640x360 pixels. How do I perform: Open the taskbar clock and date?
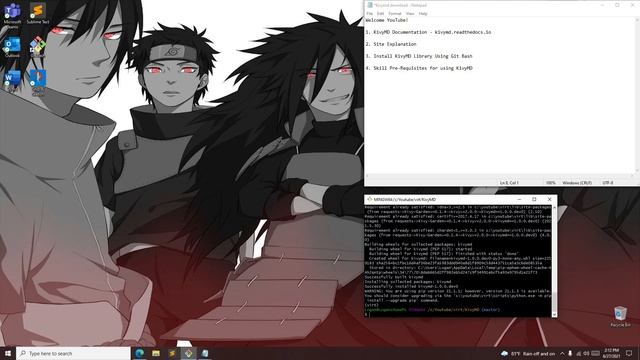(x=611, y=353)
